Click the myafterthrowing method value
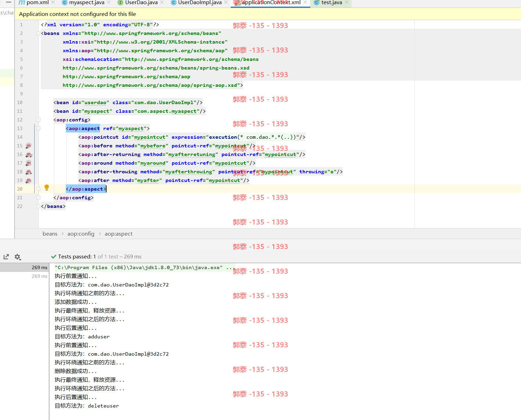 (x=189, y=172)
